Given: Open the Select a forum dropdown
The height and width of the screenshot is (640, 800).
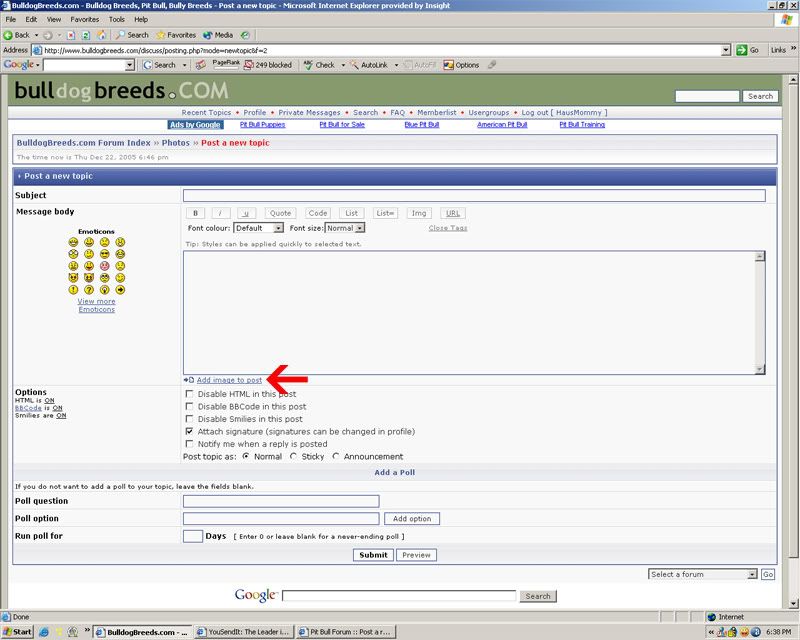Looking at the screenshot, I should (x=703, y=574).
